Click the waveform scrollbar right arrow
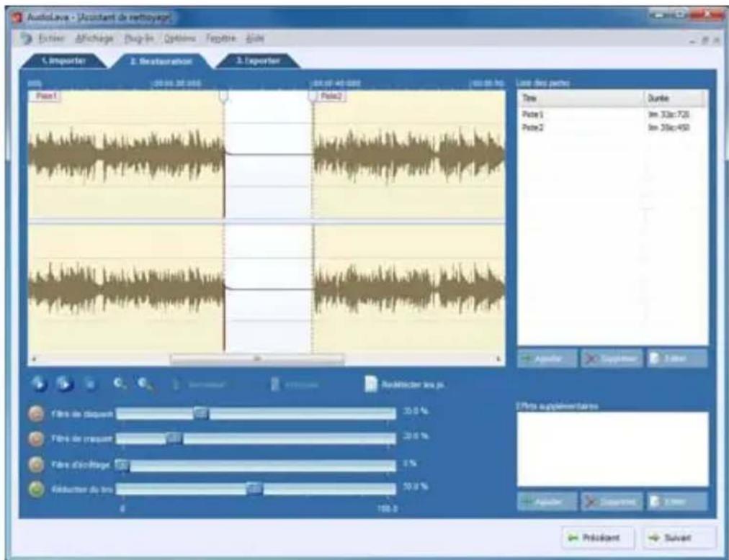The image size is (729, 560). coord(499,358)
